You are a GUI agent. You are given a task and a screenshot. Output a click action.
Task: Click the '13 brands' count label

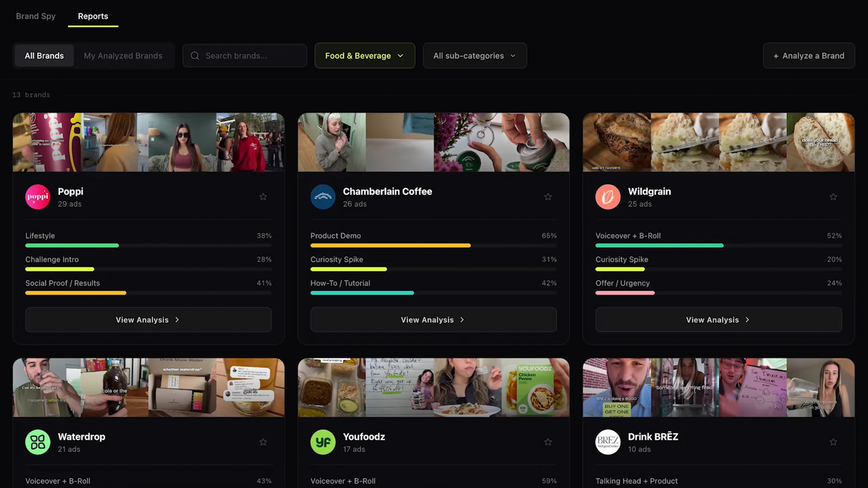click(31, 95)
